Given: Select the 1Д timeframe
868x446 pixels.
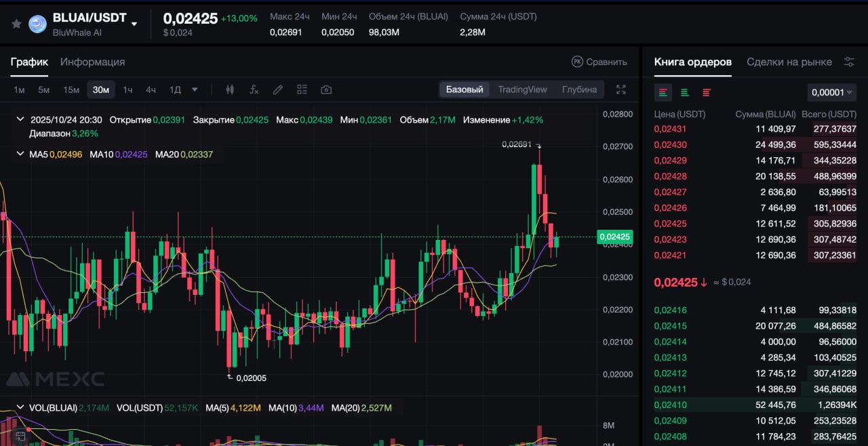Looking at the screenshot, I should [x=175, y=89].
